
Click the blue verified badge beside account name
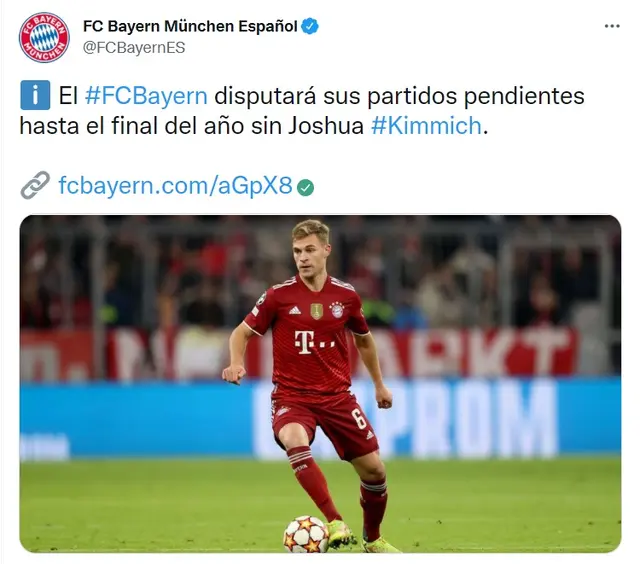[x=310, y=27]
